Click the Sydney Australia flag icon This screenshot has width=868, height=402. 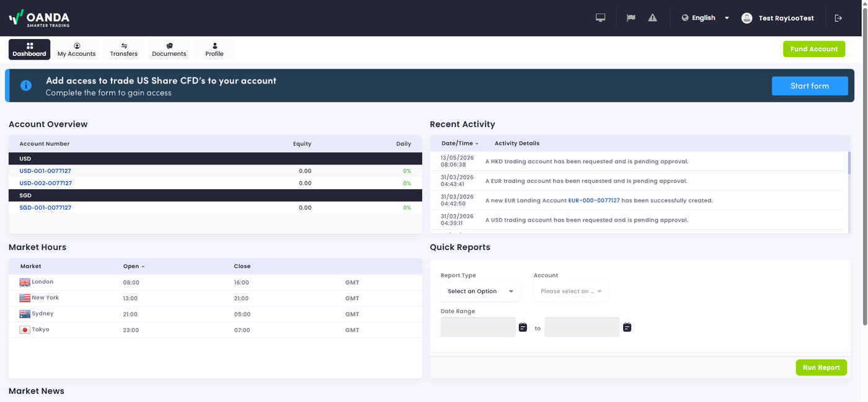25,314
